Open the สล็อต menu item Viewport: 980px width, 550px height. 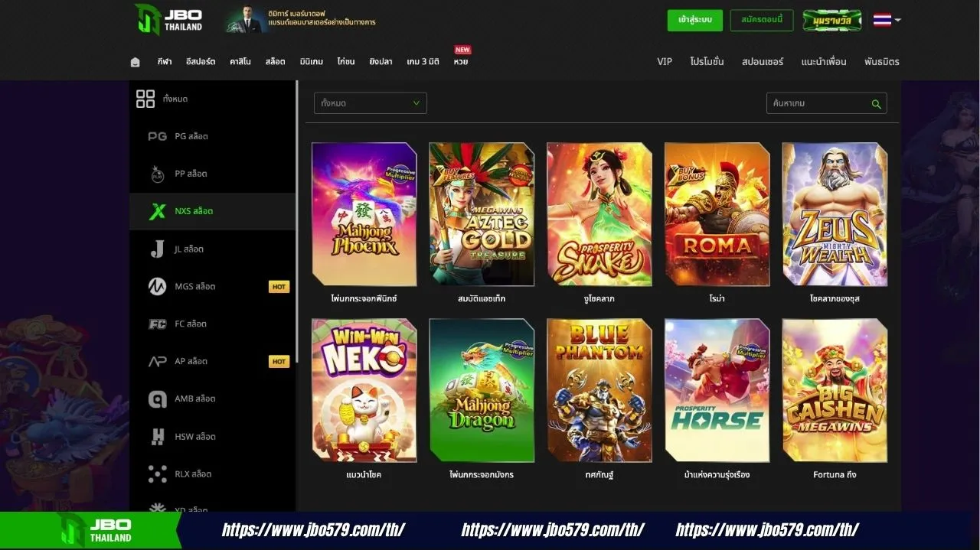tap(276, 62)
